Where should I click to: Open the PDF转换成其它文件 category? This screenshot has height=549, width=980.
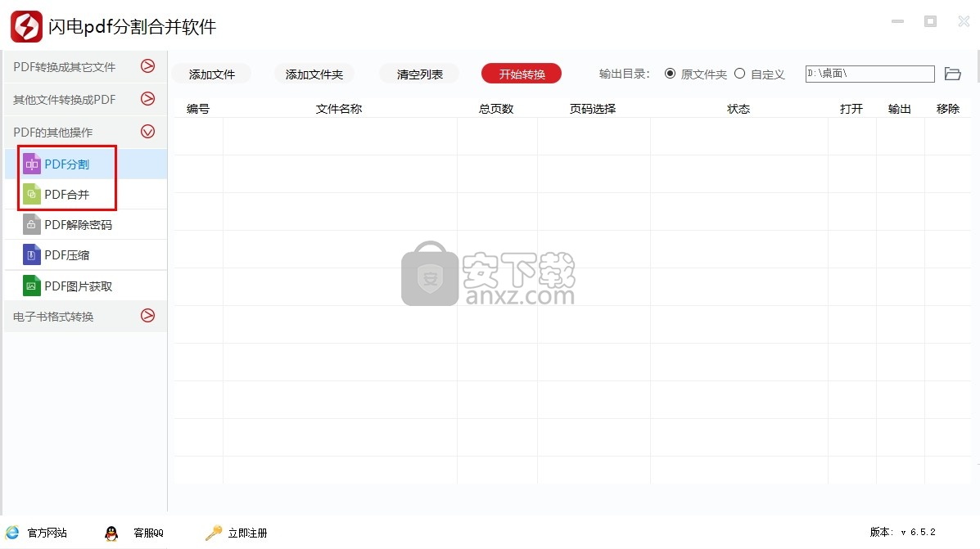86,67
